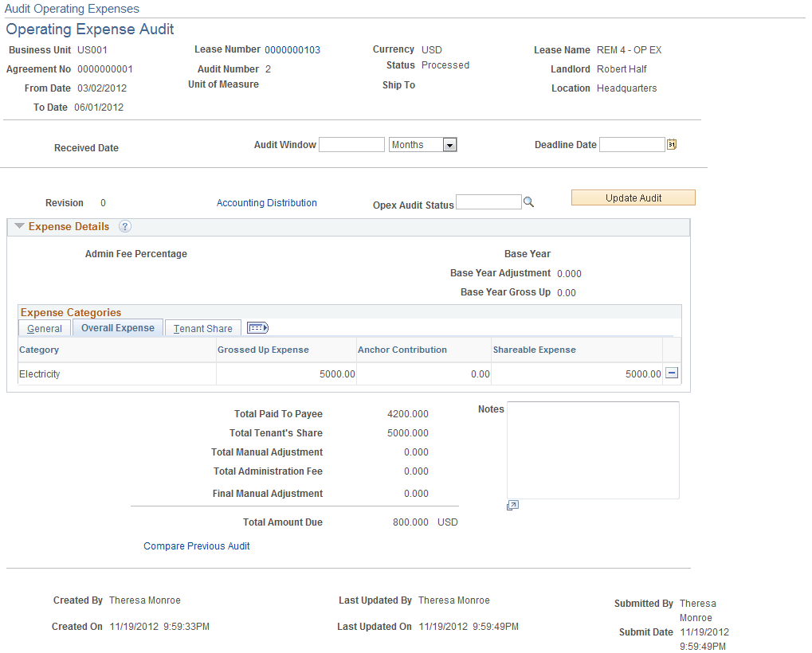Click the collapse arrow beside Expense Details

click(x=18, y=226)
